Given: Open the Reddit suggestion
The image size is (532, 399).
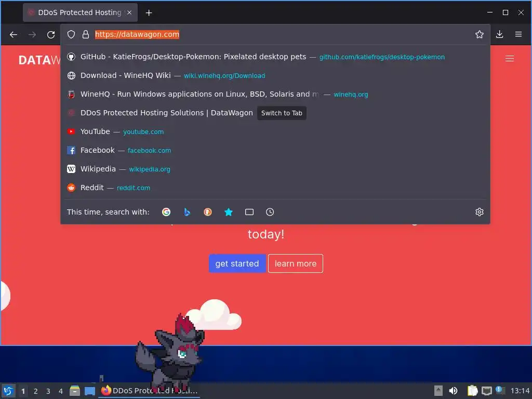Looking at the screenshot, I should pyautogui.click(x=275, y=188).
